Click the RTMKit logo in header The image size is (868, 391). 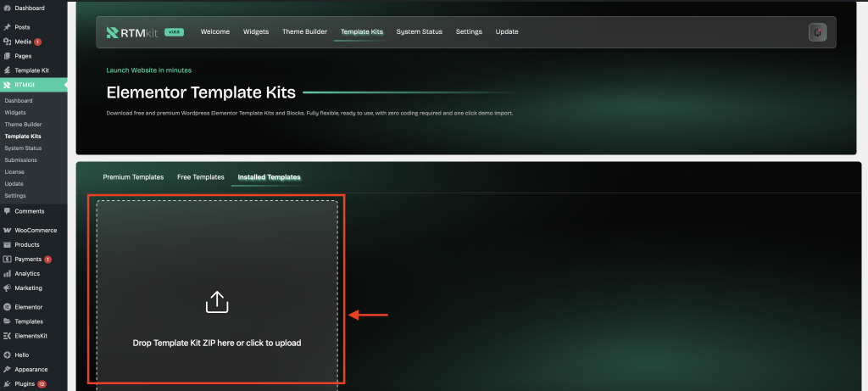coord(132,32)
